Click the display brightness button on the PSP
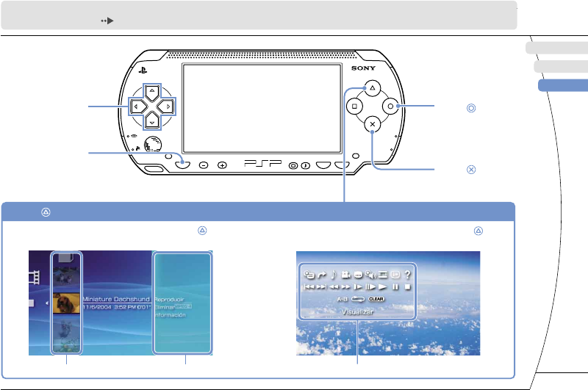Viewport: 588px width, 390px height. point(293,165)
